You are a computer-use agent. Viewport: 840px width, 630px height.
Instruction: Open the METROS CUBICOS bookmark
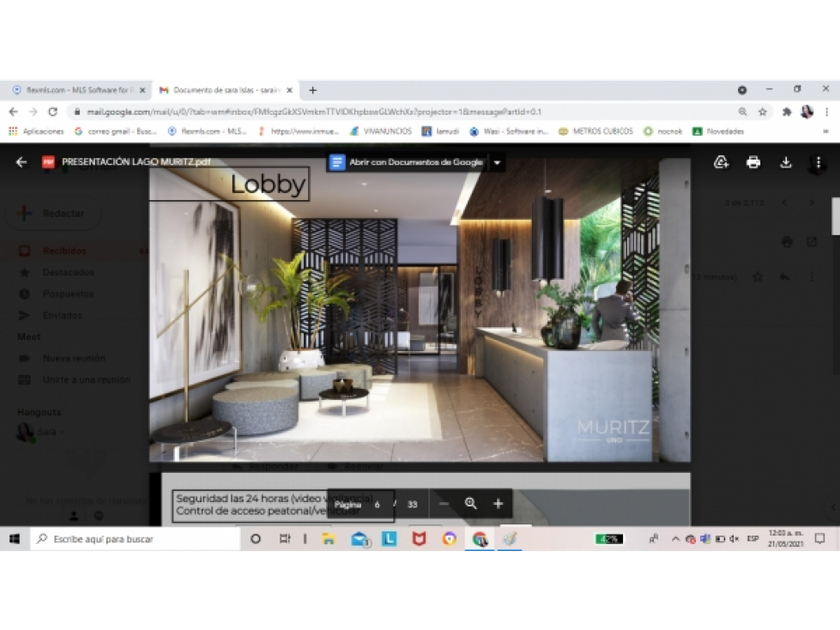coord(596,131)
